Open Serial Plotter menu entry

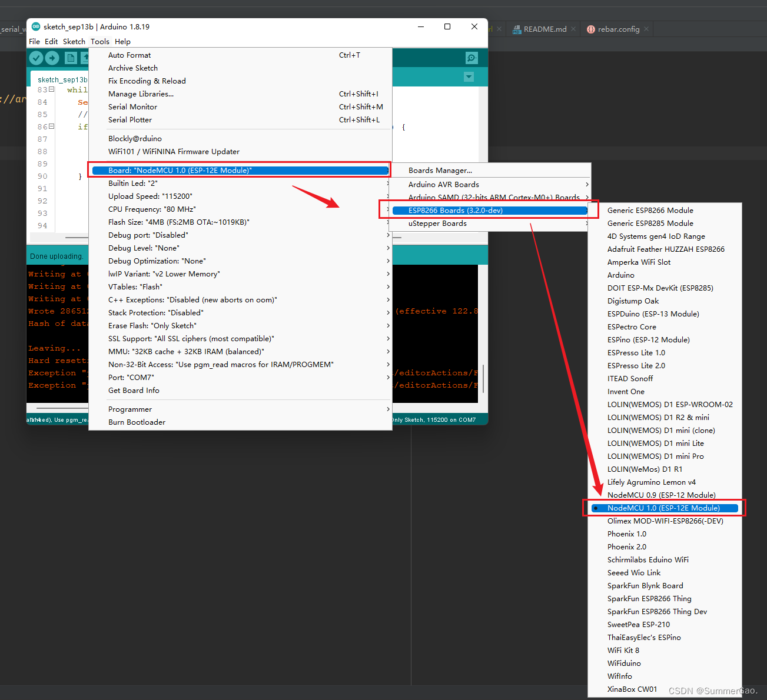pos(240,120)
